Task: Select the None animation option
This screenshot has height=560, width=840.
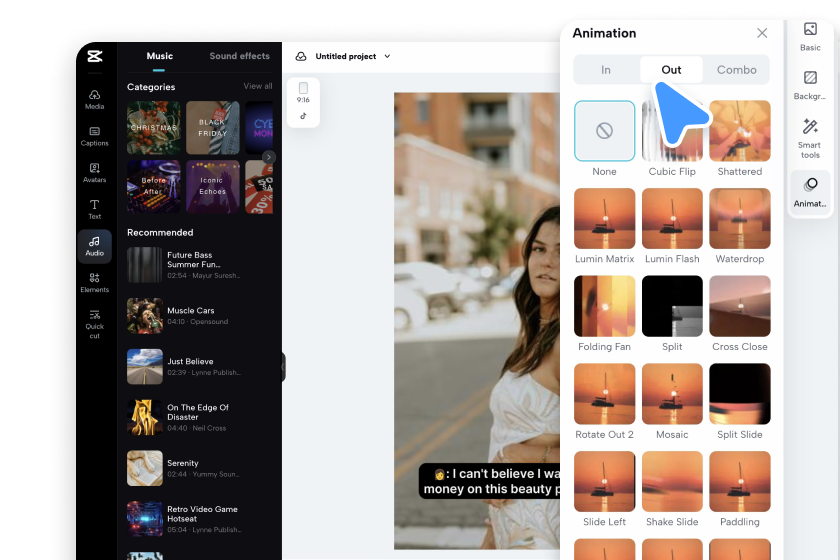Action: pos(604,131)
